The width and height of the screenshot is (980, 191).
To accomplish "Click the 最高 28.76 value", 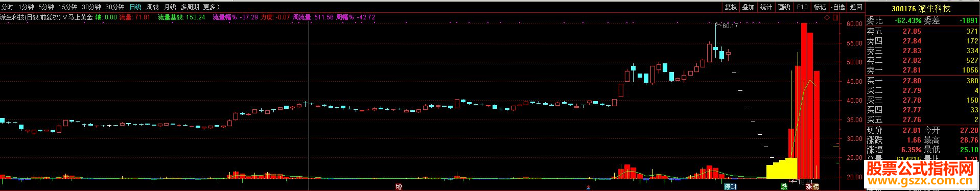I will tap(969, 140).
